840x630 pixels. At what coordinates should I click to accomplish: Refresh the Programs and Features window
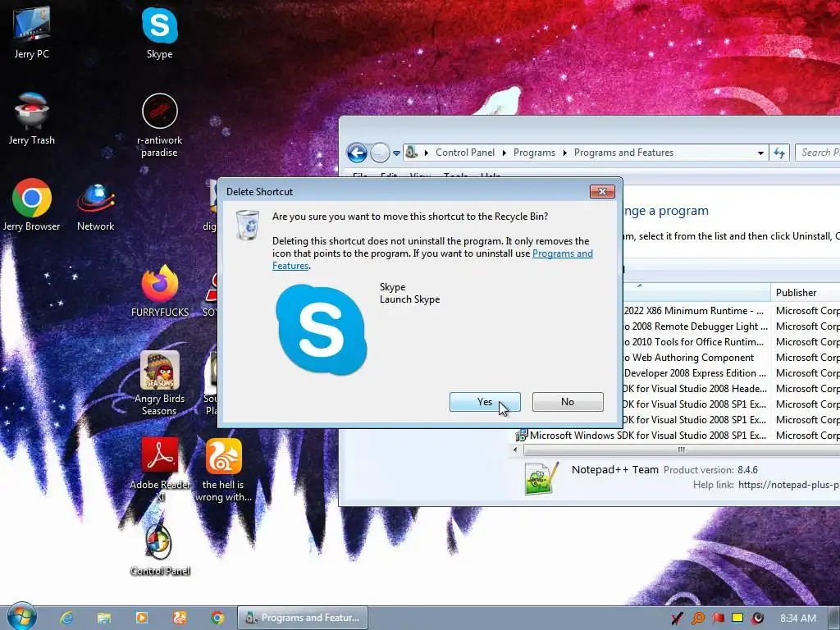(x=779, y=153)
